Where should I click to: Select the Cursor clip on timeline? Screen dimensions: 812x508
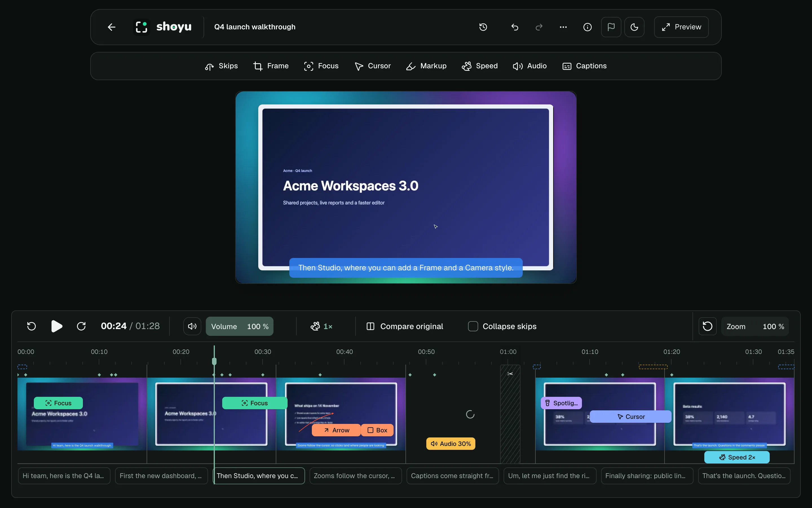click(x=631, y=417)
